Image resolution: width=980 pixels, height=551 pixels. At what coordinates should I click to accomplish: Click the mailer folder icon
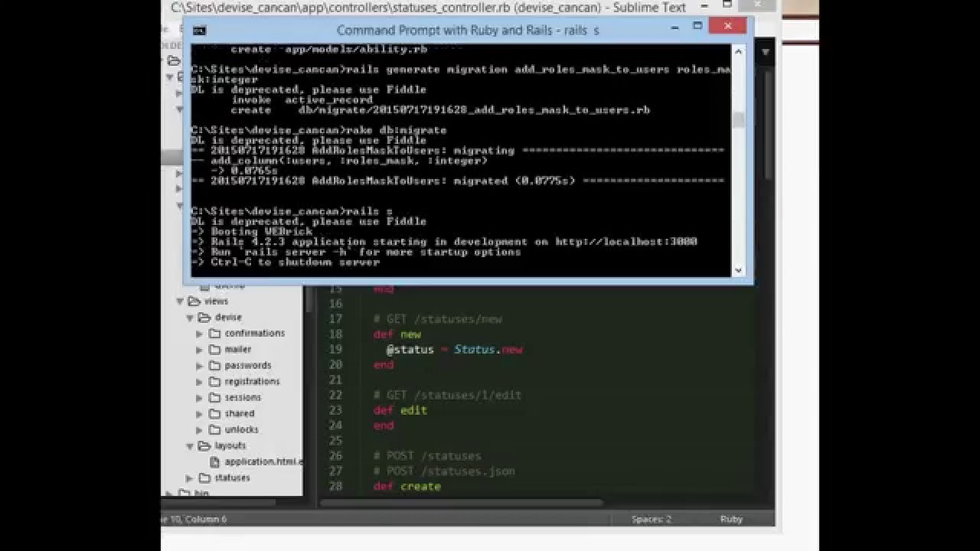(x=214, y=350)
